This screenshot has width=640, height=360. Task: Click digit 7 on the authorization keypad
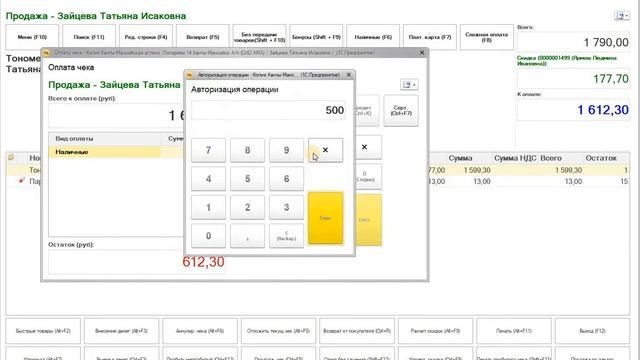pyautogui.click(x=208, y=150)
